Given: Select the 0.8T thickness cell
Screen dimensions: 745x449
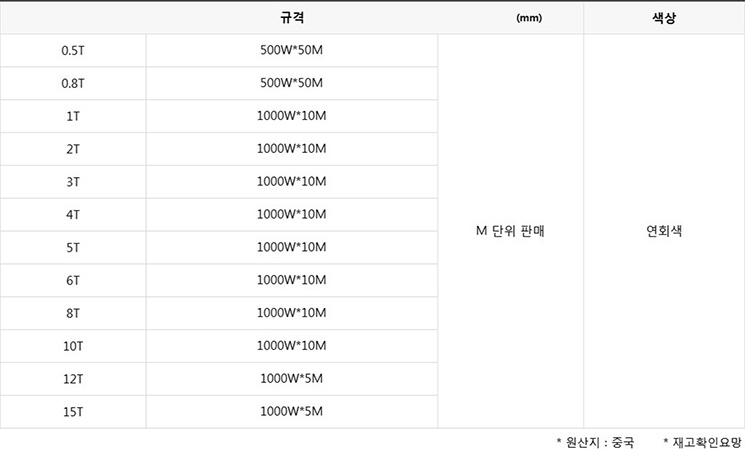Looking at the screenshot, I should pos(73,83).
